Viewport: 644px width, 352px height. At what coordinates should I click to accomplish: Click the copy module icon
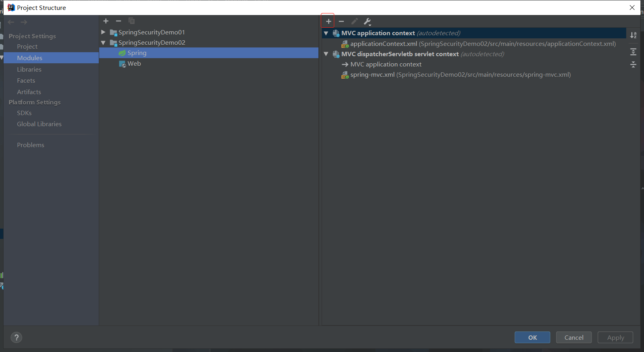tap(132, 21)
